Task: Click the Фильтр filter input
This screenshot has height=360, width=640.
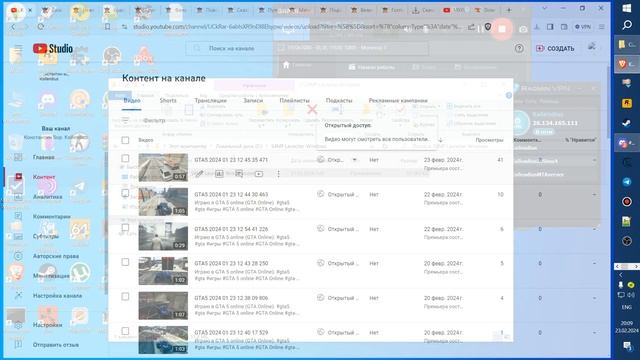Action: [x=154, y=120]
